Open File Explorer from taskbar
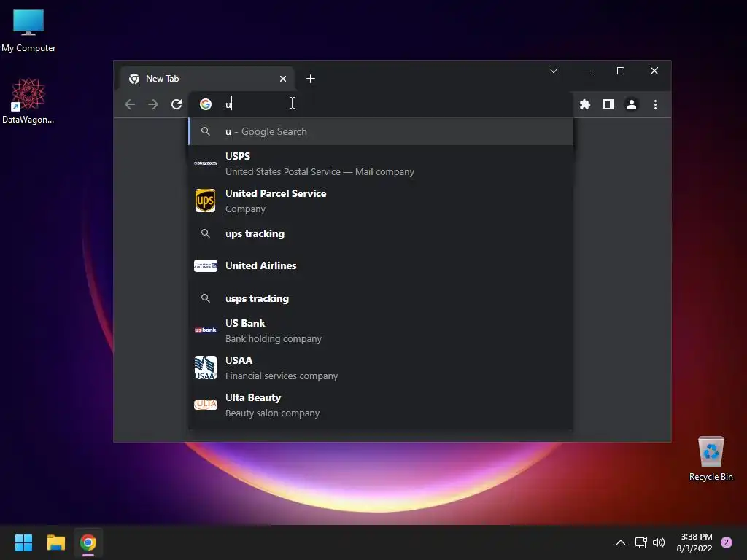The width and height of the screenshot is (747, 560). pyautogui.click(x=55, y=542)
